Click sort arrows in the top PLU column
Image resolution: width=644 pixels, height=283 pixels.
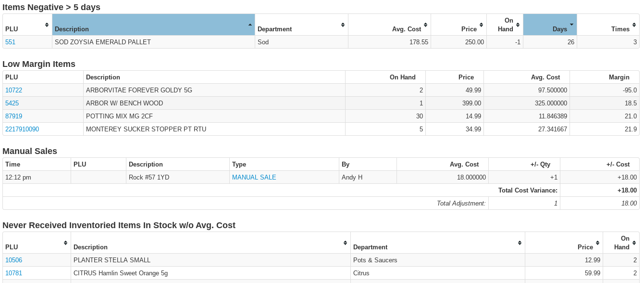pos(47,25)
